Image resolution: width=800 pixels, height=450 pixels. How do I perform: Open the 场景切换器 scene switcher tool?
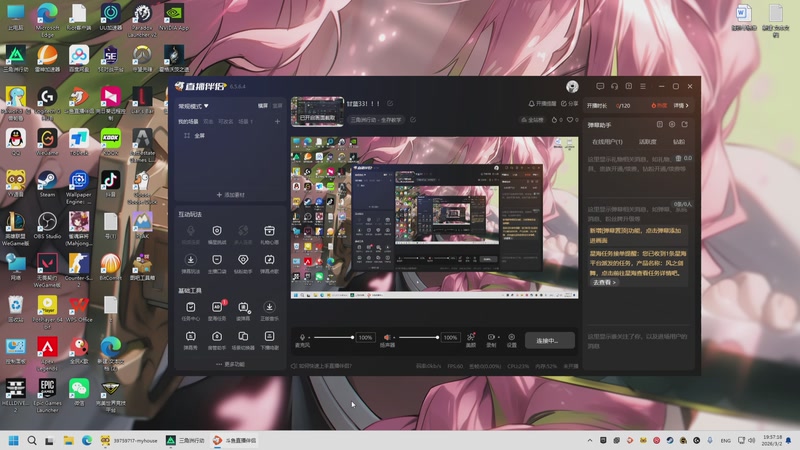(243, 340)
